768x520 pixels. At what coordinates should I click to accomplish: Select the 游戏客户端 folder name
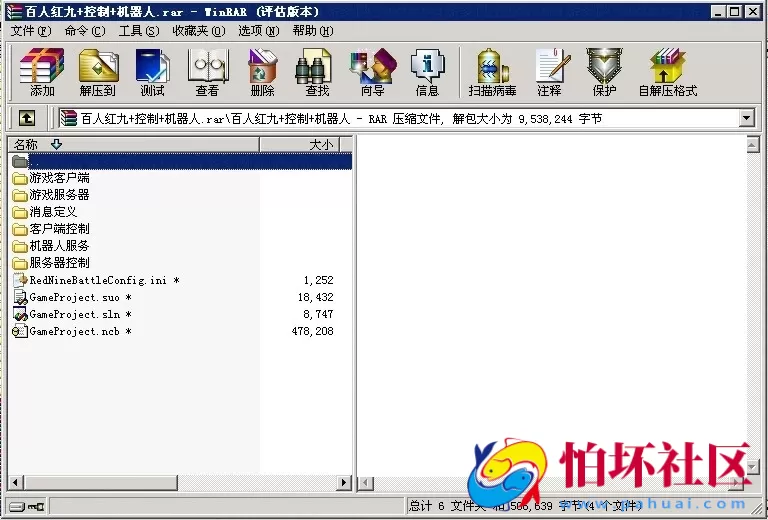(59, 178)
